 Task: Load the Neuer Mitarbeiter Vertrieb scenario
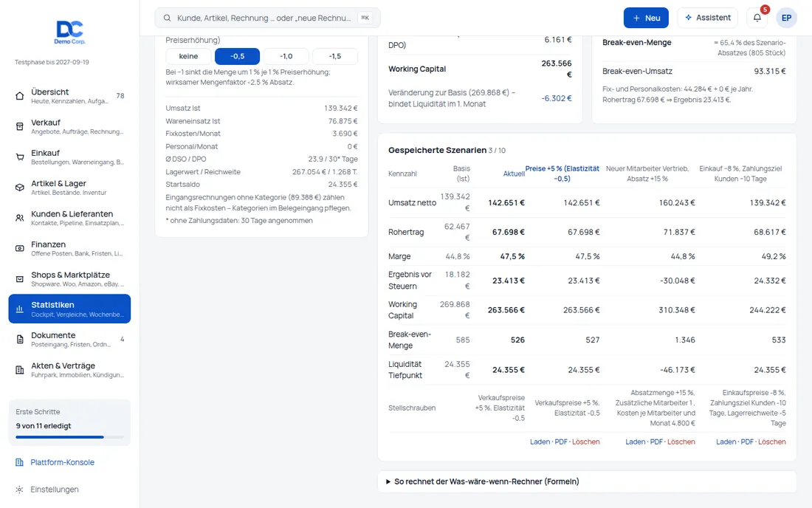click(x=635, y=442)
